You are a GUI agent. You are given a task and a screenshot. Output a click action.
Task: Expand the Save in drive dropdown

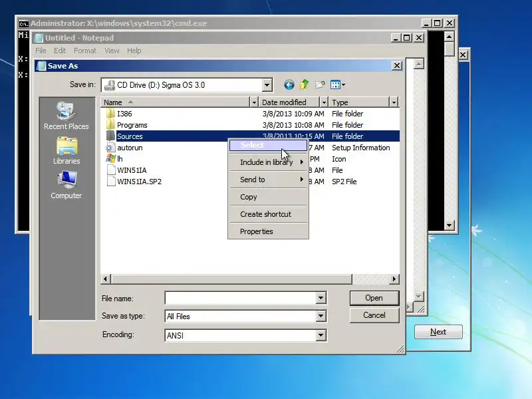[x=267, y=85]
